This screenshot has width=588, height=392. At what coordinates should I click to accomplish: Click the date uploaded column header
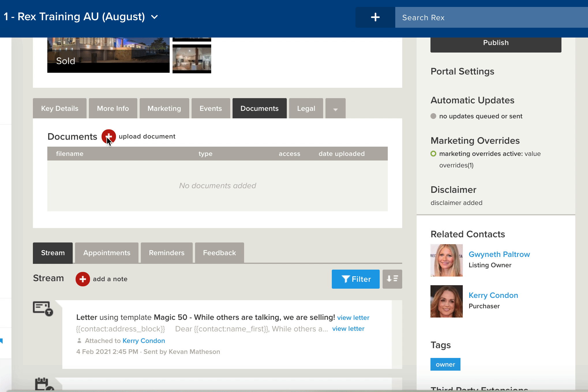342,154
